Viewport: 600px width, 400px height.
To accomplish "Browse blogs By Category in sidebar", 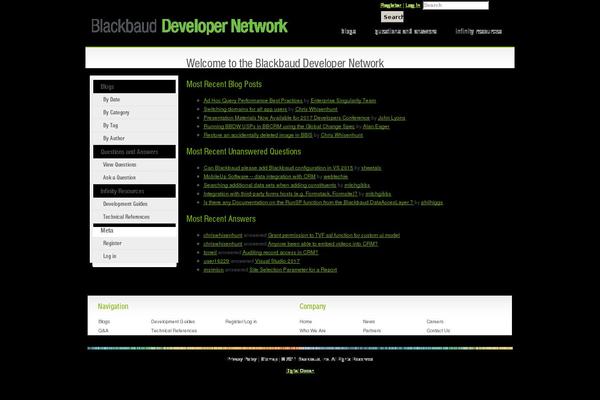I will click(x=116, y=113).
